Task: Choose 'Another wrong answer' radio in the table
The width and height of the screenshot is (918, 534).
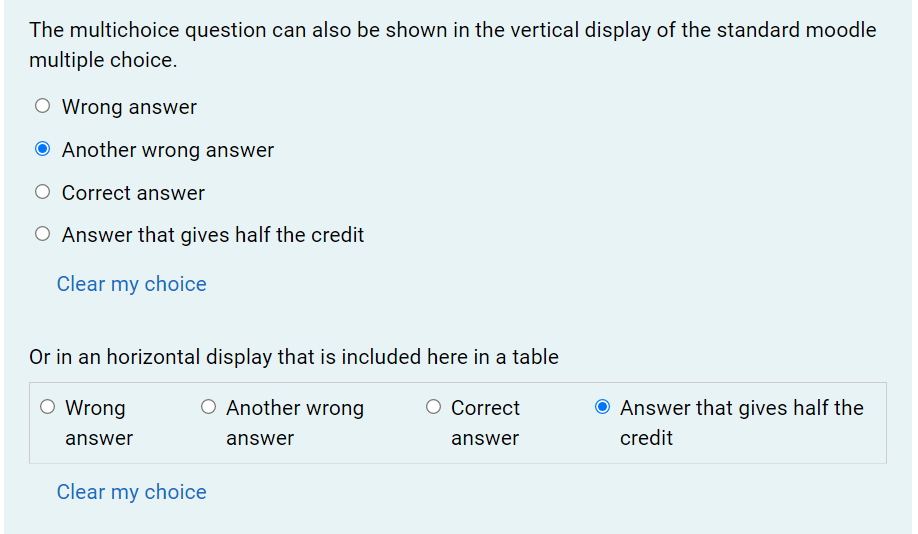Action: pos(208,407)
